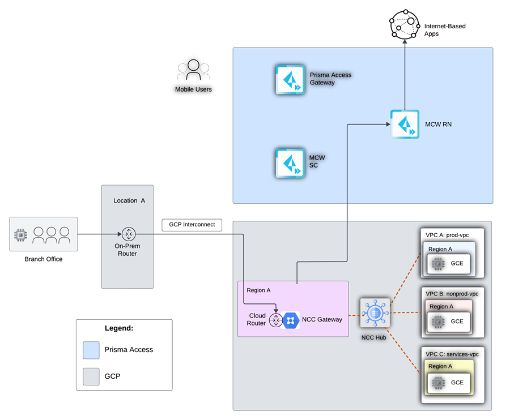Viewport: 510px width, 420px height.
Task: Click the Internet-Based Apps label
Action: (445, 30)
